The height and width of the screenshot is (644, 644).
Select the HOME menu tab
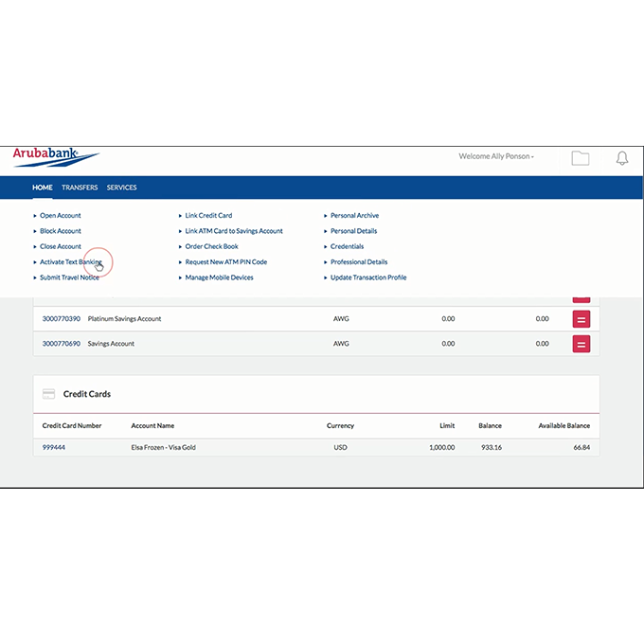(43, 188)
